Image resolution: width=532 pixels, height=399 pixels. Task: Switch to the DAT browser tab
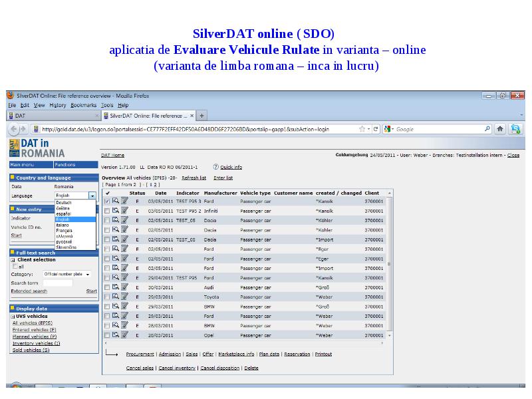point(53,116)
